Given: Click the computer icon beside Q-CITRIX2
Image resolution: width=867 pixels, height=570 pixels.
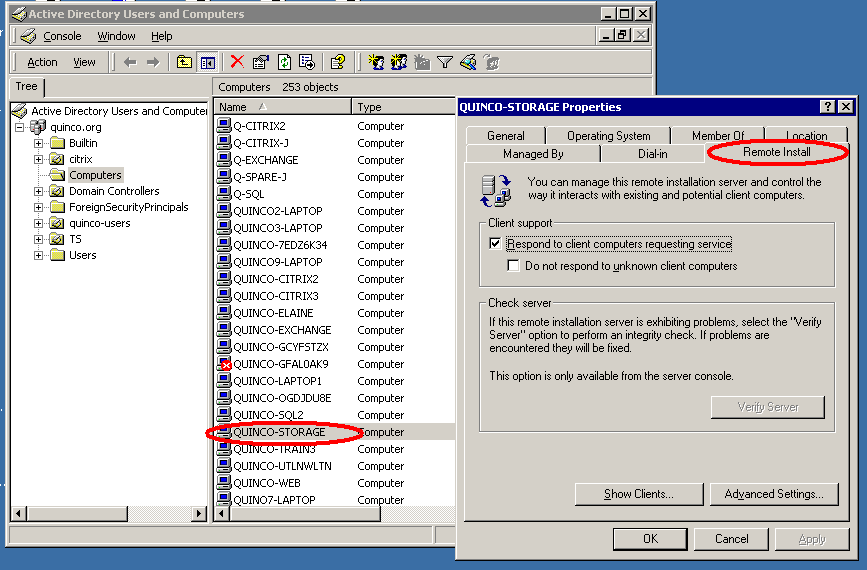Looking at the screenshot, I should pos(224,125).
